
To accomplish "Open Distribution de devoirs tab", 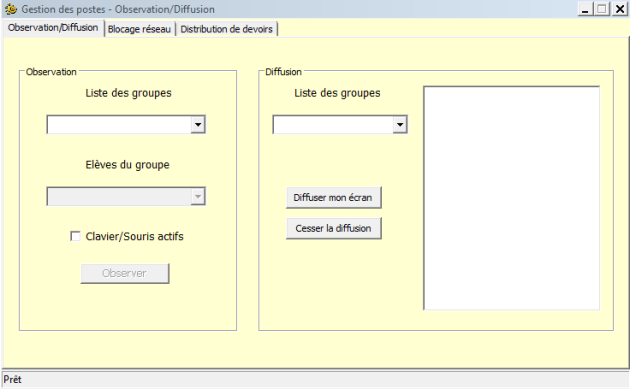I will click(x=227, y=29).
